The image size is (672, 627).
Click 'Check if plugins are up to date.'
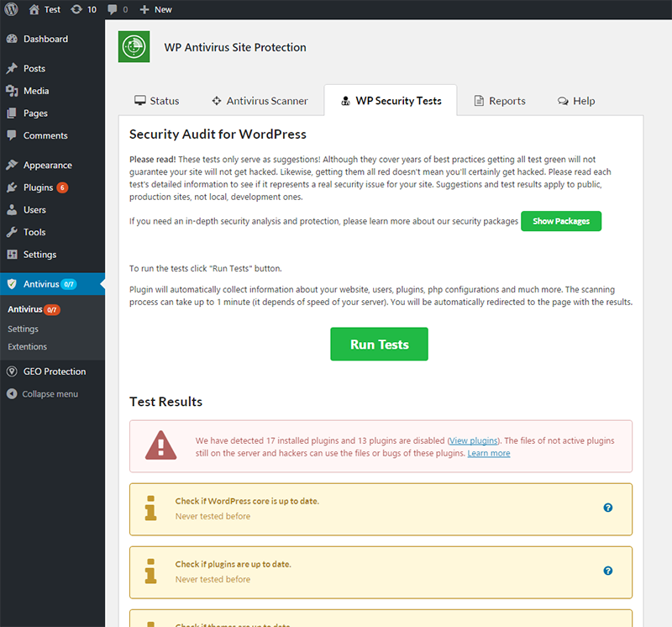(x=234, y=564)
